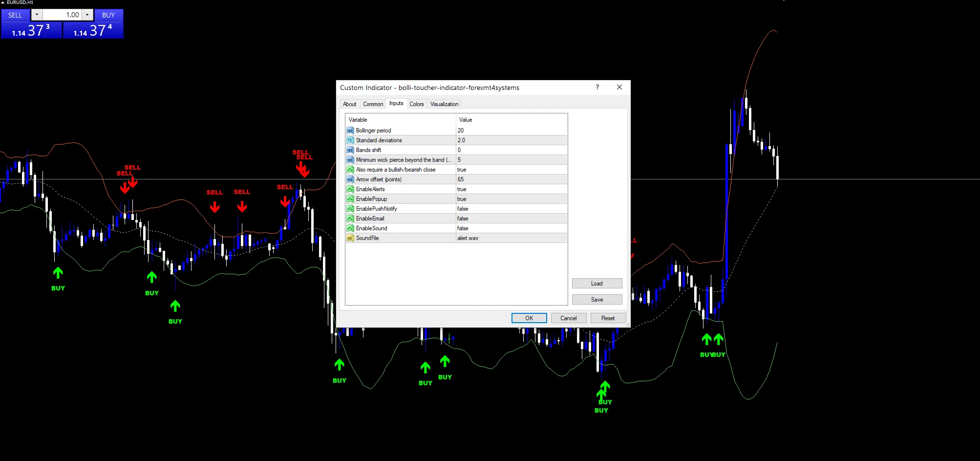Viewport: 980px width, 461px height.
Task: Select the Bollinger period variable name
Action: [373, 131]
